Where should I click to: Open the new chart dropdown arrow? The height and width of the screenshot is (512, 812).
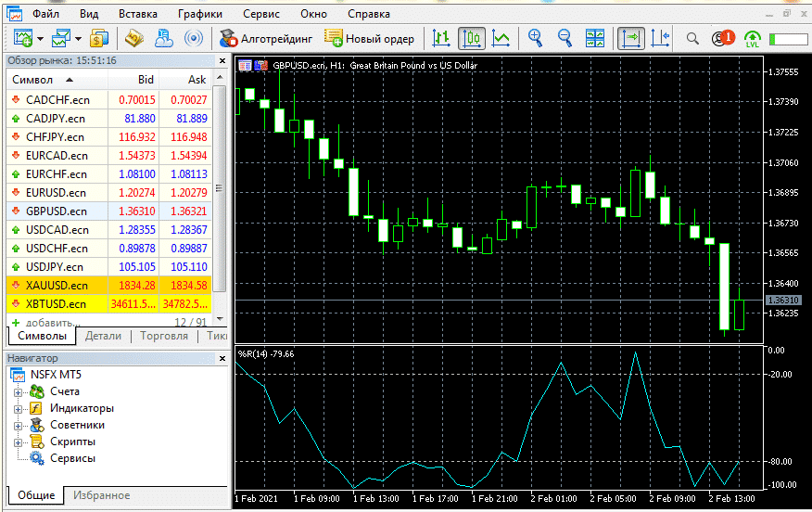(40, 39)
